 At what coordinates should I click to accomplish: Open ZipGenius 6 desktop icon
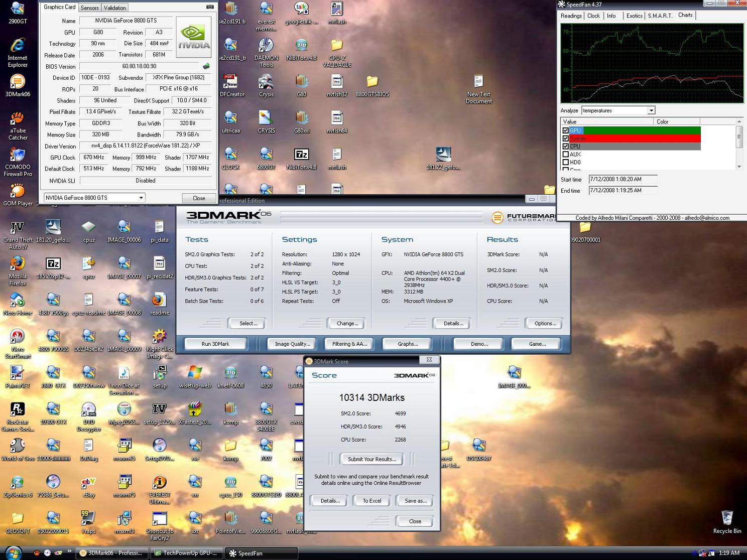tap(18, 486)
